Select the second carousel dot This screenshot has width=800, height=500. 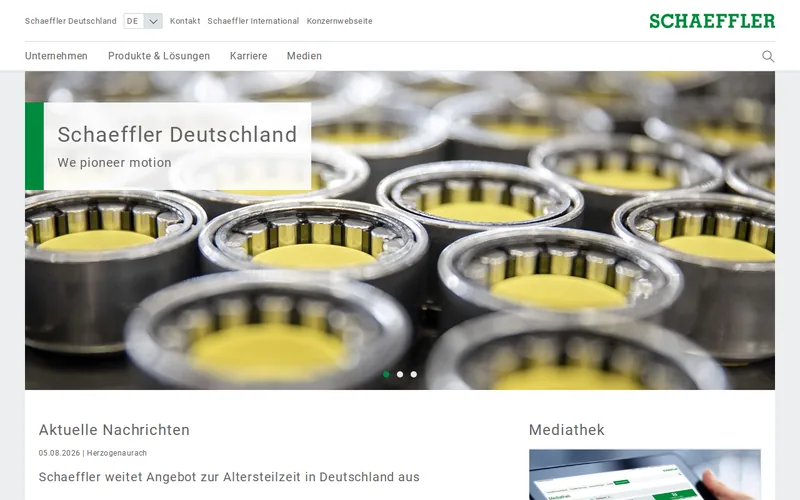pyautogui.click(x=400, y=374)
